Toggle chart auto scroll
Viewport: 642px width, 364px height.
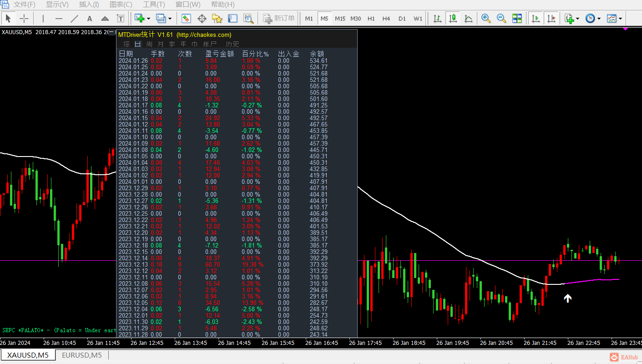[536, 19]
